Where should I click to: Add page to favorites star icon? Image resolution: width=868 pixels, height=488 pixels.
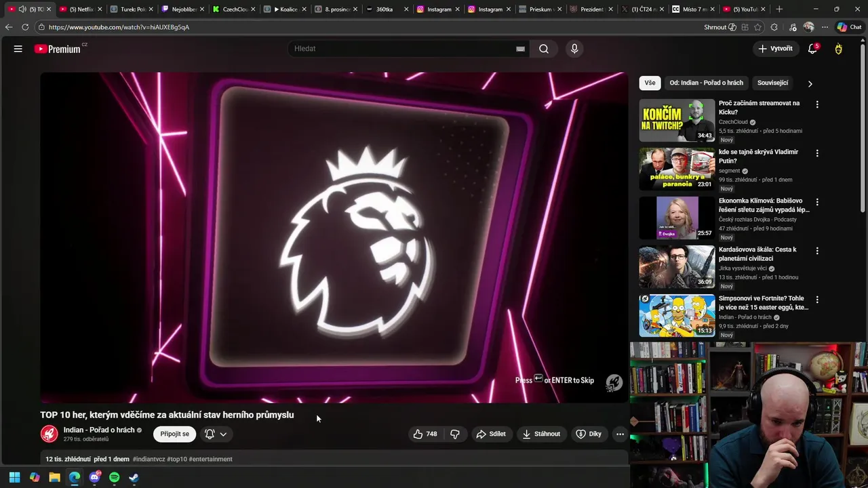(x=757, y=27)
